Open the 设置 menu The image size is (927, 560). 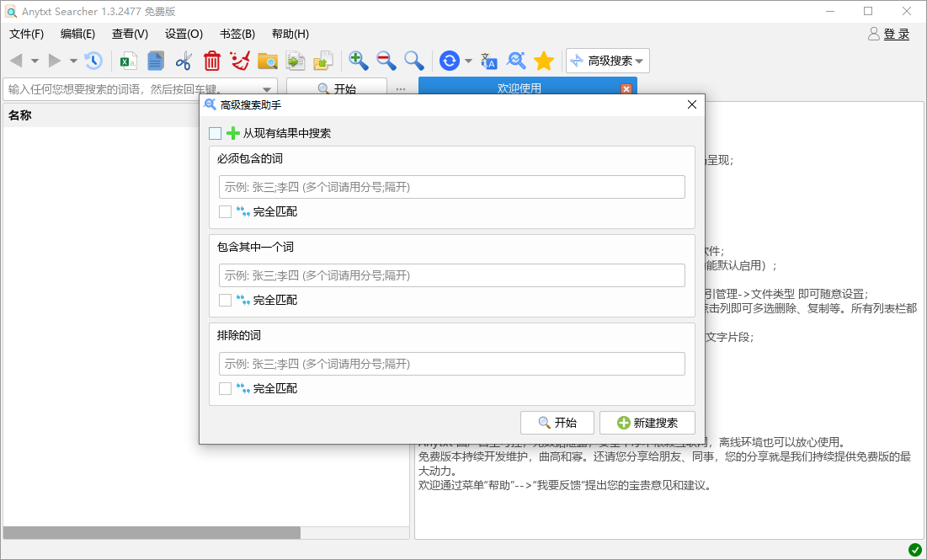point(182,34)
